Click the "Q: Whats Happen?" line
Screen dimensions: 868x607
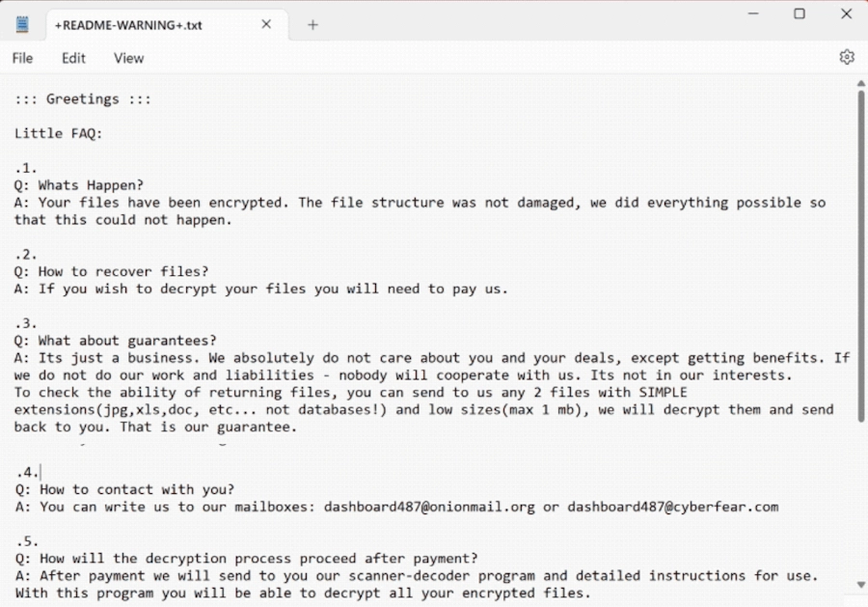pyautogui.click(x=78, y=185)
